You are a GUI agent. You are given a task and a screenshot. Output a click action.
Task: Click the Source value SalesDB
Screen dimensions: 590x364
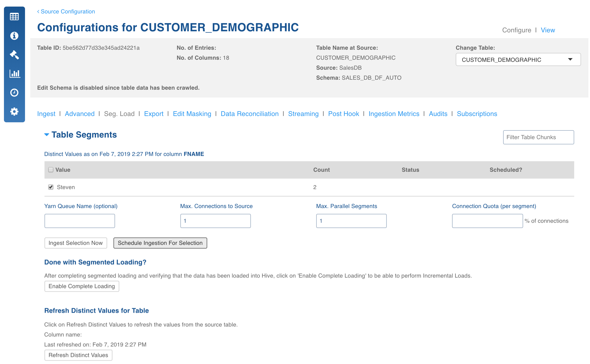[350, 68]
